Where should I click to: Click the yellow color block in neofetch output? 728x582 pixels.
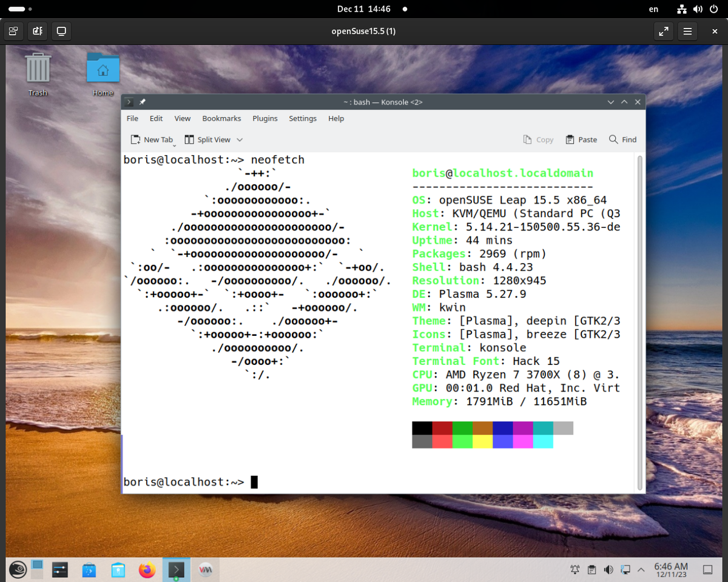tap(483, 441)
